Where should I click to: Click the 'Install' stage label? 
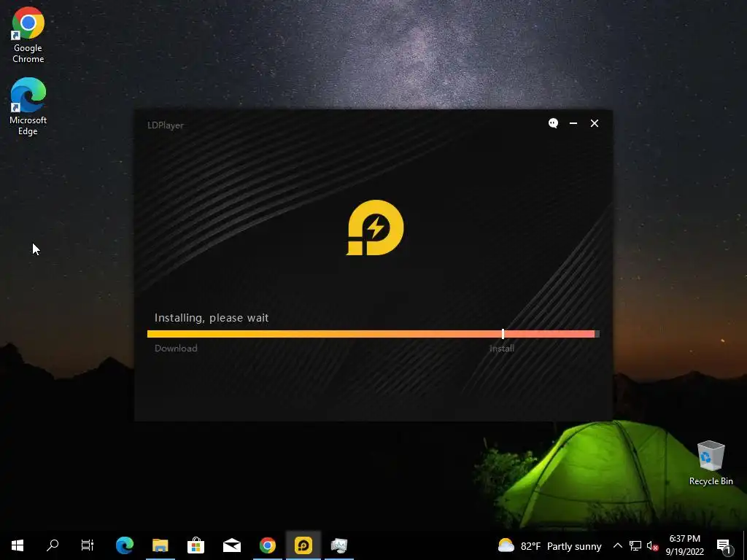pyautogui.click(x=502, y=348)
